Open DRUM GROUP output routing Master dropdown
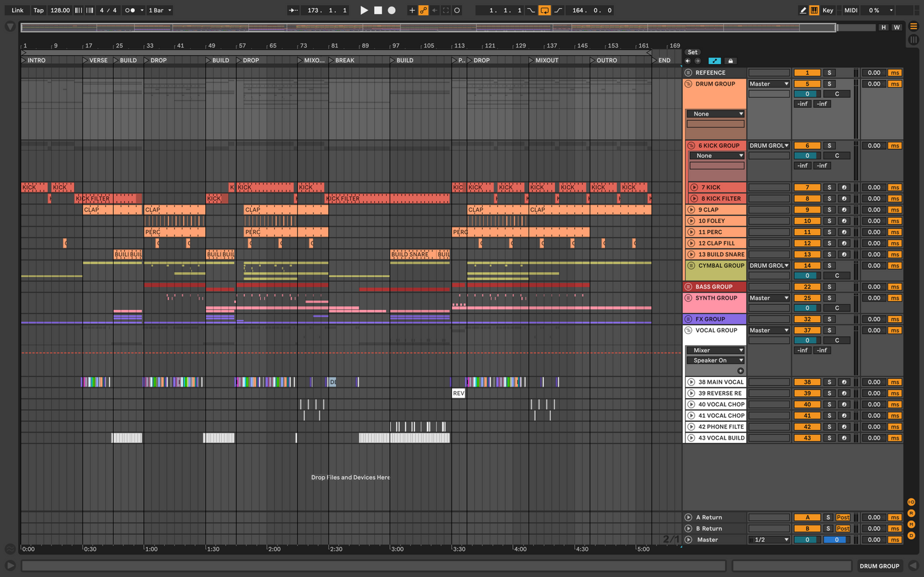924x577 pixels. [x=769, y=84]
